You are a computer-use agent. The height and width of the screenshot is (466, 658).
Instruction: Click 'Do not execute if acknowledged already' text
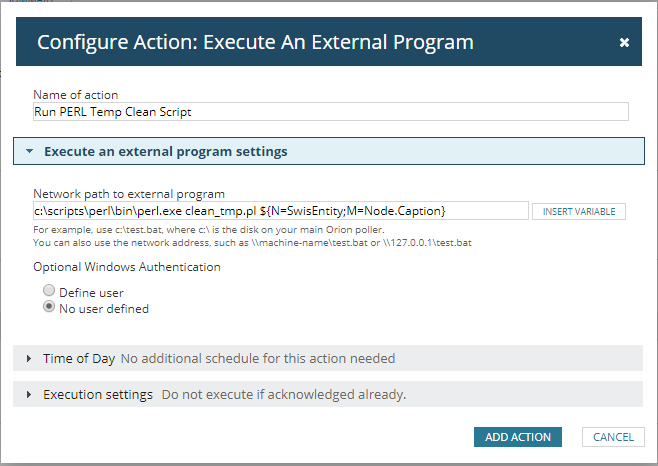(x=284, y=395)
